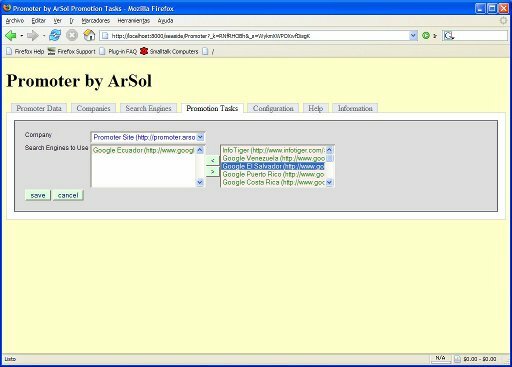
Task: Click the down arrow of available engines scrollbar
Action: (x=329, y=182)
